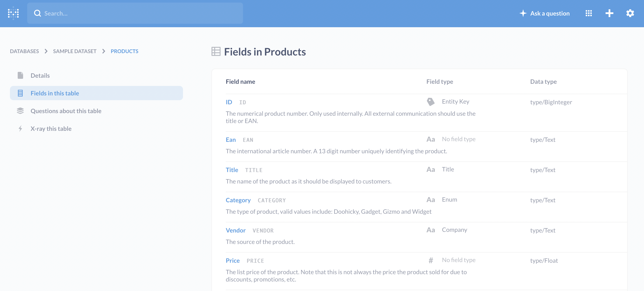644x291 pixels.
Task: Select Fields in this table sidebar item
Action: tap(55, 93)
